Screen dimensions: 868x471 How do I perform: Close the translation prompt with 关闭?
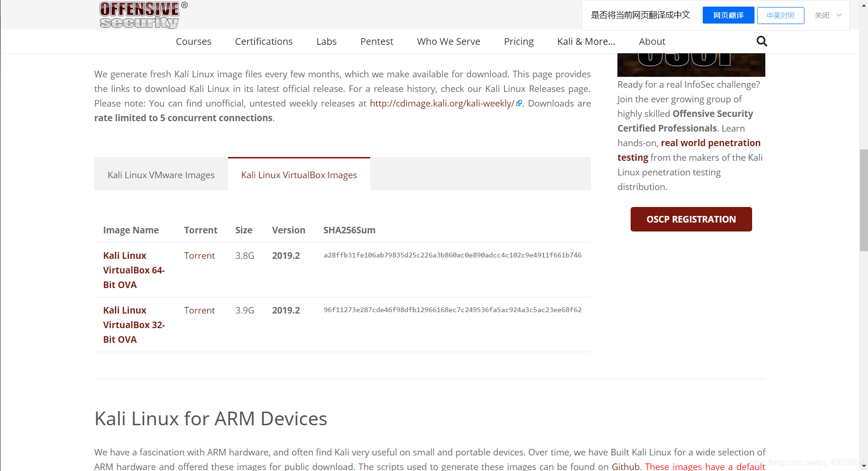pos(822,15)
